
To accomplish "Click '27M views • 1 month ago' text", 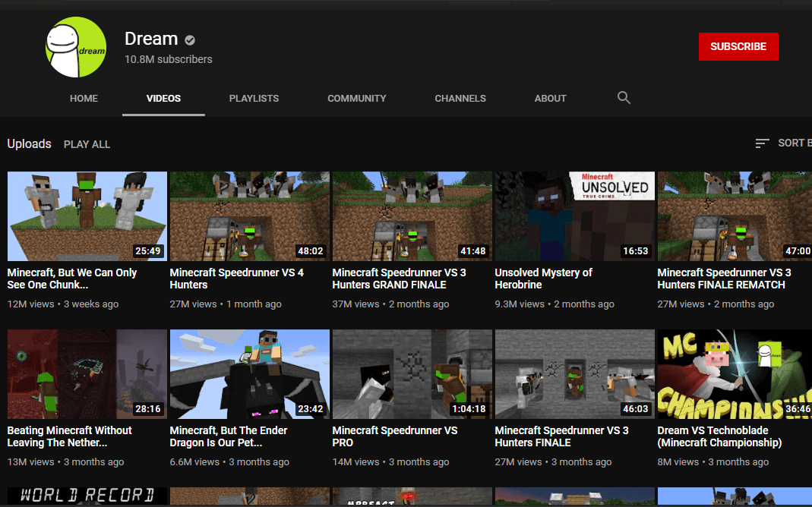I will [226, 304].
